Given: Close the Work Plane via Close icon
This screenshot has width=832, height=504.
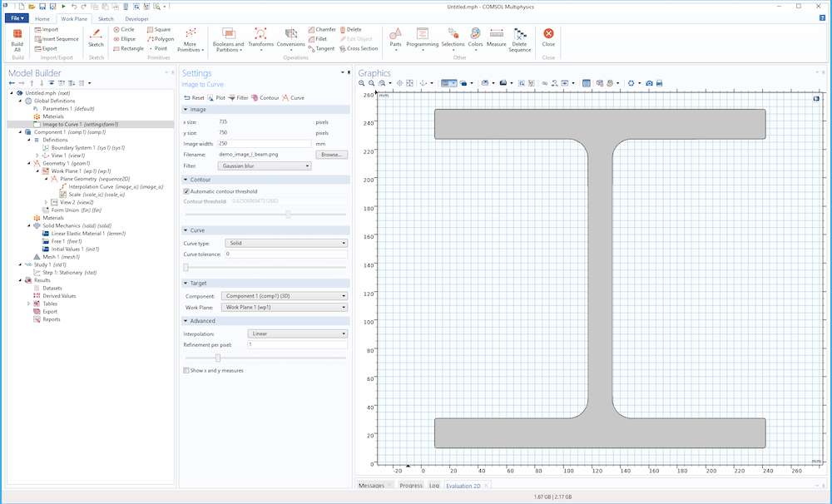Looking at the screenshot, I should pos(548,37).
